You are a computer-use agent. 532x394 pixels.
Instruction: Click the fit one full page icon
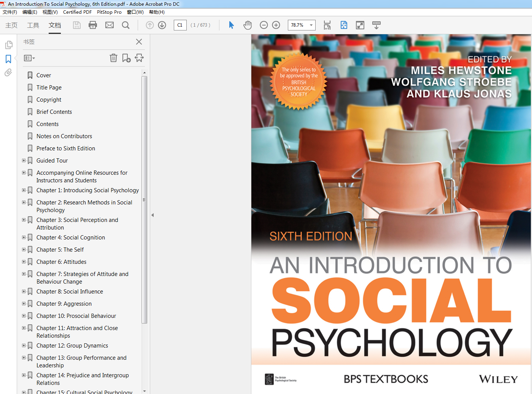click(x=344, y=25)
